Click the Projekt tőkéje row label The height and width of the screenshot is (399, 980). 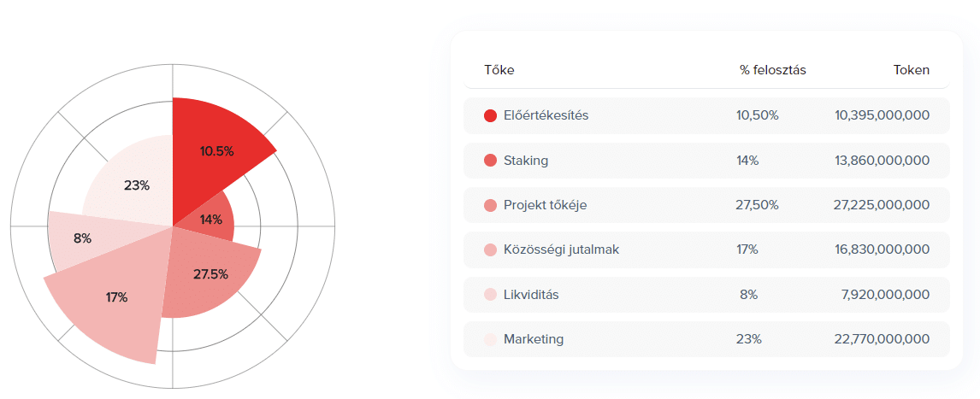click(x=545, y=205)
